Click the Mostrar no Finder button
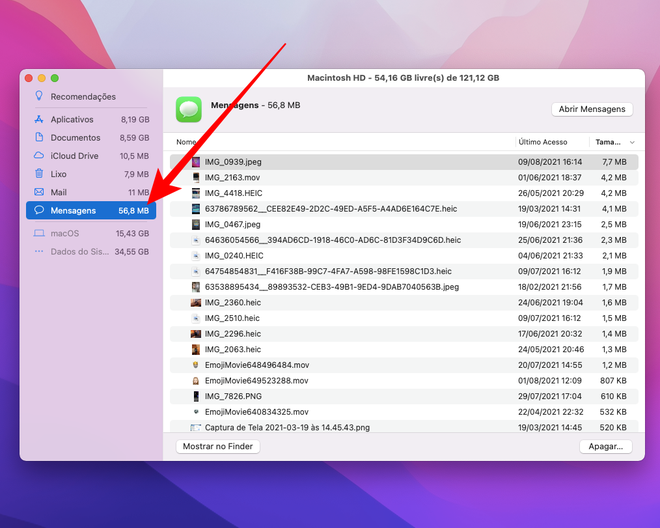 (218, 446)
